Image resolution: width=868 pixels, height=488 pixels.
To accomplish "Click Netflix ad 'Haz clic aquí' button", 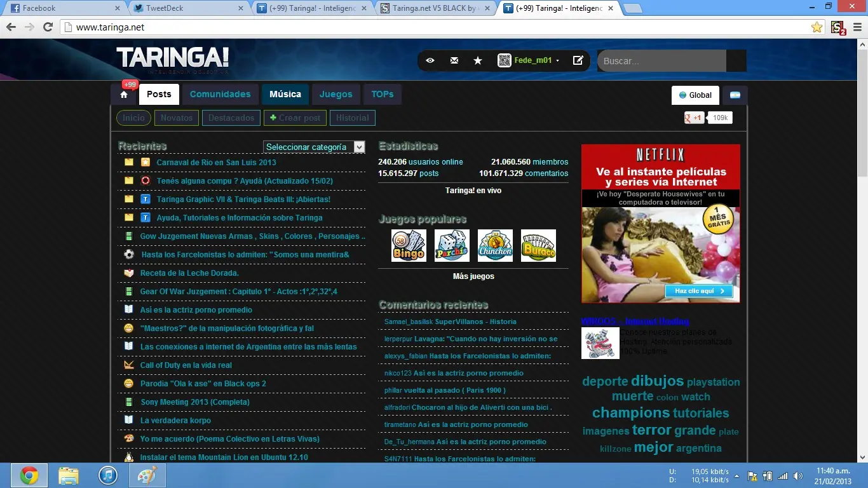I will (x=699, y=291).
